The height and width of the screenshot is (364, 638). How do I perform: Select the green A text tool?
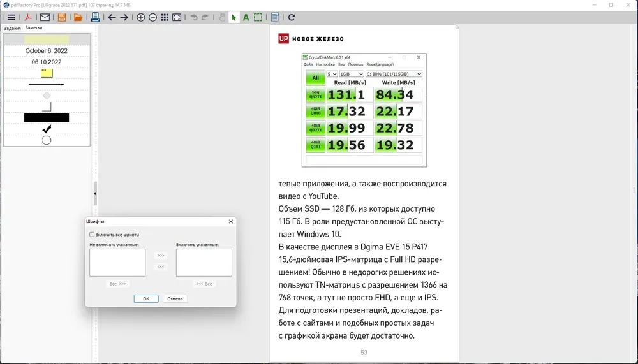246,17
